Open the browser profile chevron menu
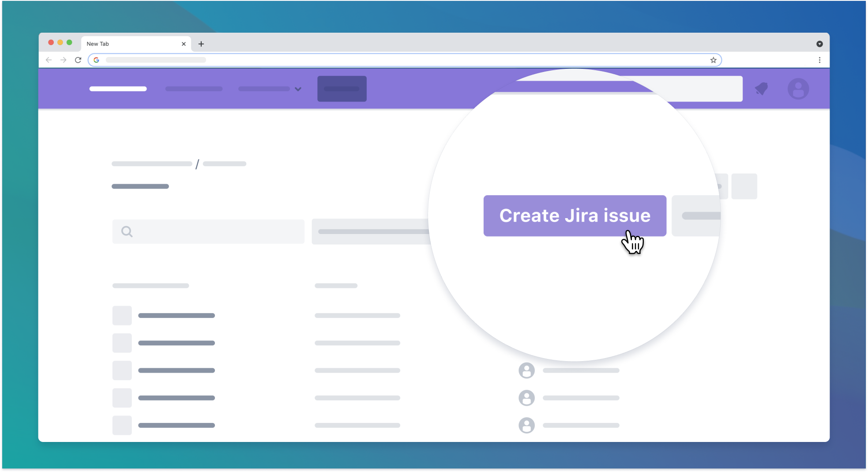The width and height of the screenshot is (868, 472). click(819, 44)
